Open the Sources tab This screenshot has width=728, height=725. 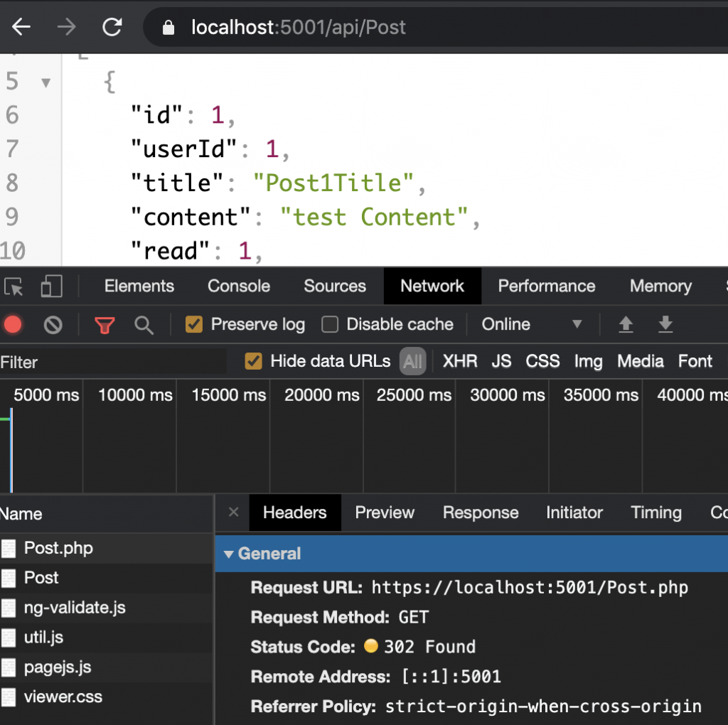coord(335,286)
